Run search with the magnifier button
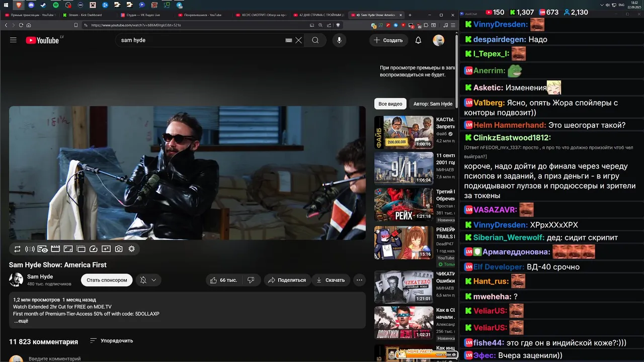Screen dimensions: 644x362 315,40
